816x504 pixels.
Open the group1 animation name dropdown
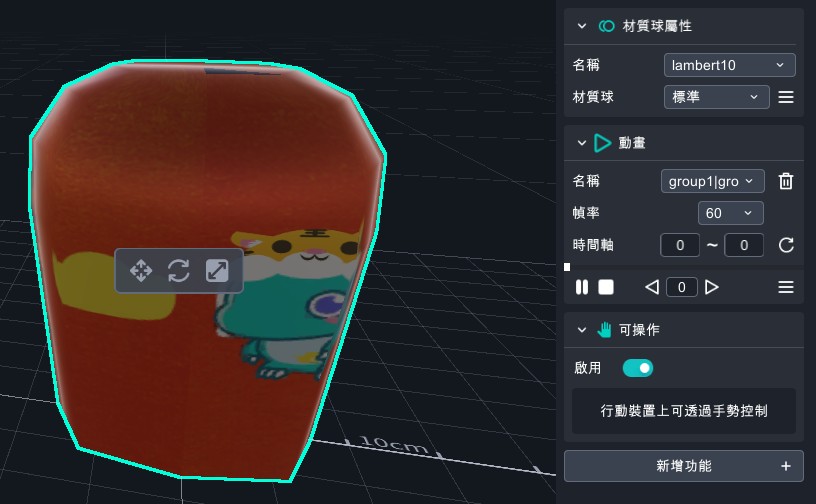point(712,181)
